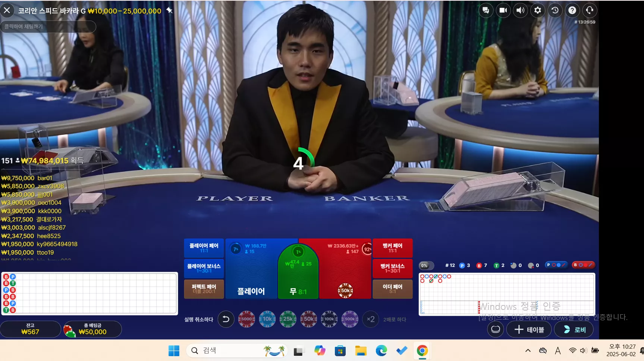The height and width of the screenshot is (361, 644).
Task: Click the 50k chip placed on banker
Action: (345, 290)
